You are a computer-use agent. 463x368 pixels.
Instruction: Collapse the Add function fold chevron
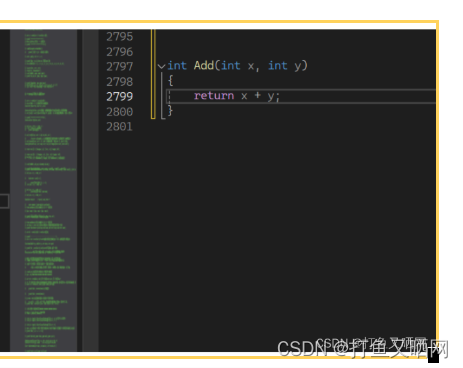tap(161, 66)
